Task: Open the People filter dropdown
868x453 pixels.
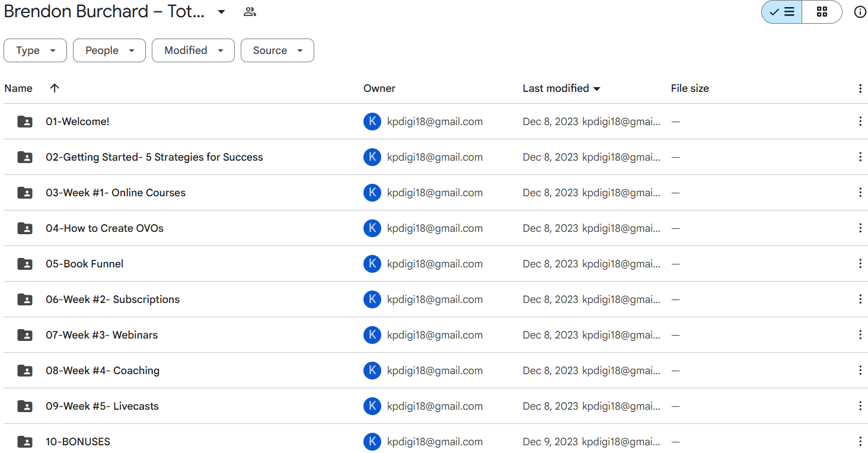Action: coord(109,50)
